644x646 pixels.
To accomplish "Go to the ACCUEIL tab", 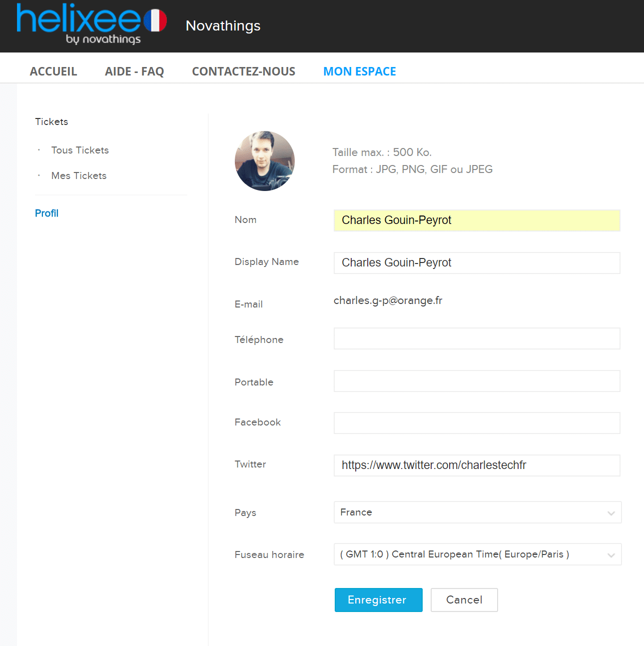I will [53, 71].
